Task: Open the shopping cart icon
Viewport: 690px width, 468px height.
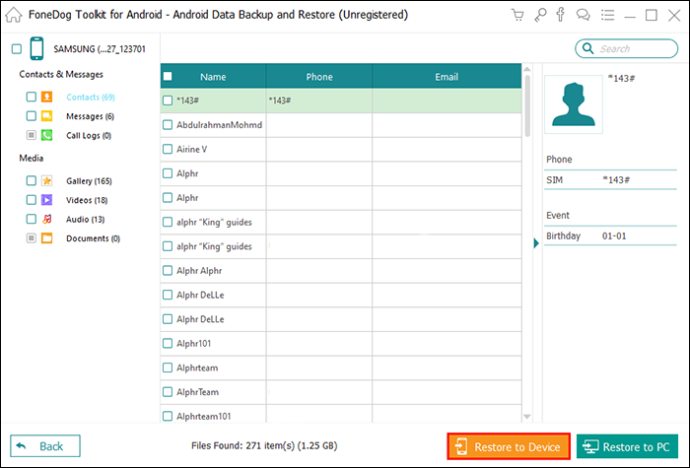Action: tap(518, 15)
